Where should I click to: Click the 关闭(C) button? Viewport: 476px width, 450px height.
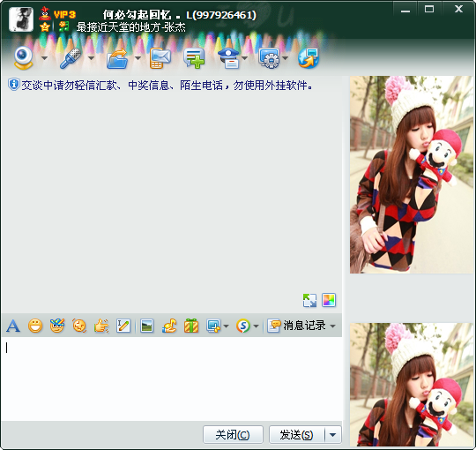click(x=233, y=434)
